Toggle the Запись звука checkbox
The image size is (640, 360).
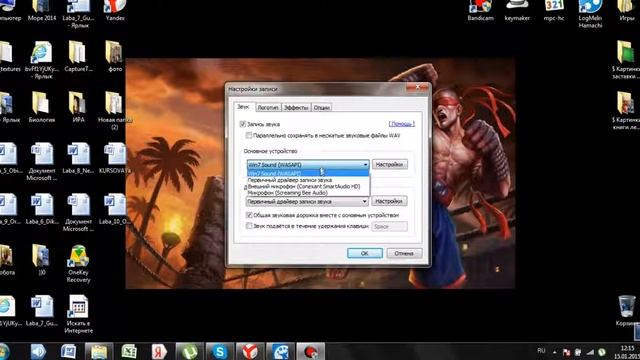243,124
